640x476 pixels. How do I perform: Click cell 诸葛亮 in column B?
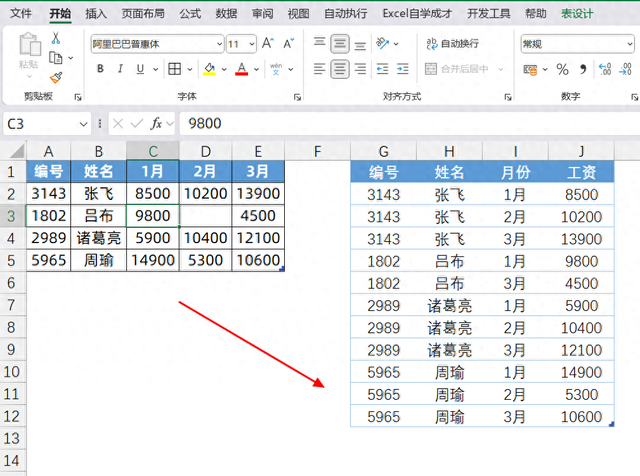click(98, 238)
